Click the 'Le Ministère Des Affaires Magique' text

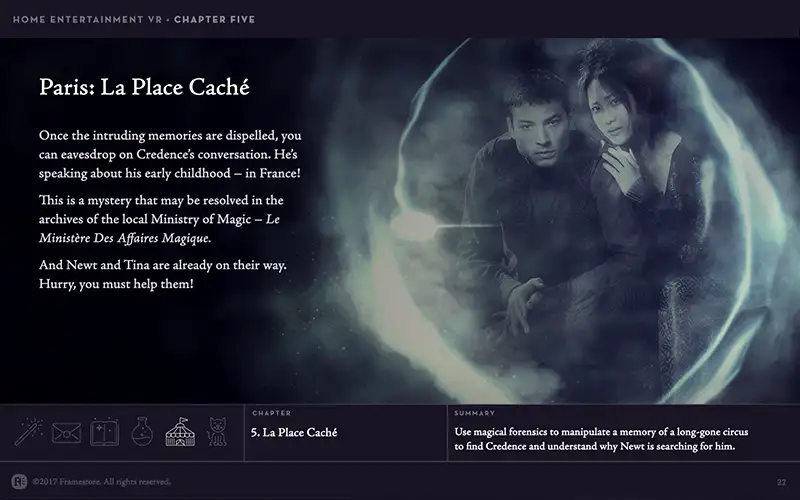(159, 229)
